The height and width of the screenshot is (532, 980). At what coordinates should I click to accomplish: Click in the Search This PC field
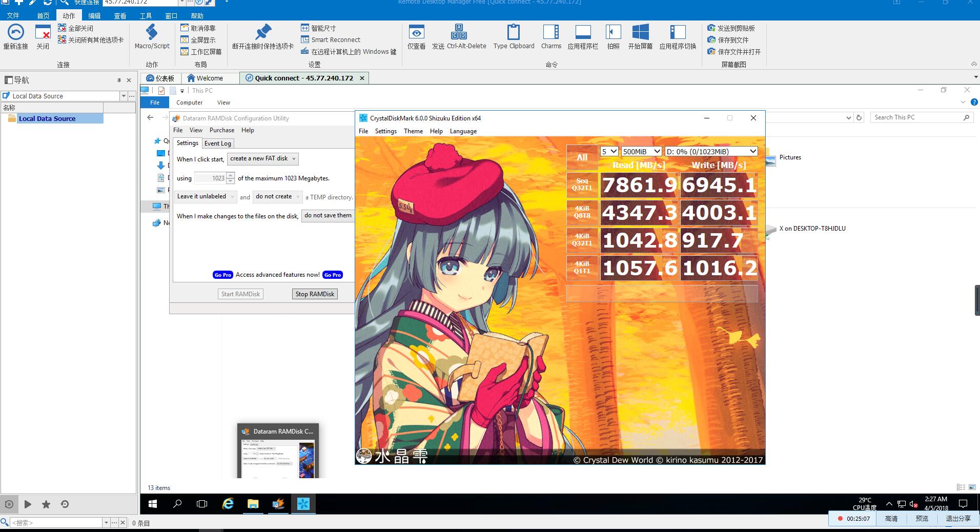(921, 117)
